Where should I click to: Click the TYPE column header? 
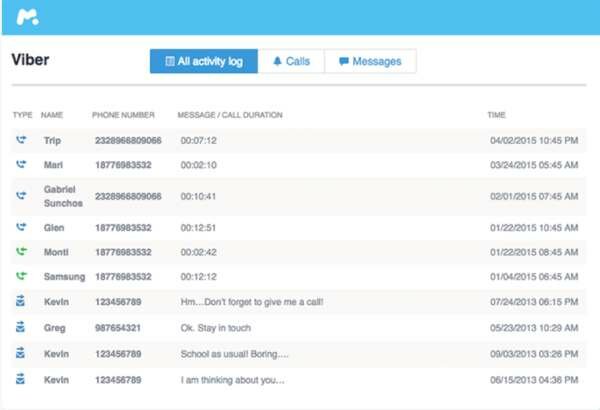[x=23, y=115]
